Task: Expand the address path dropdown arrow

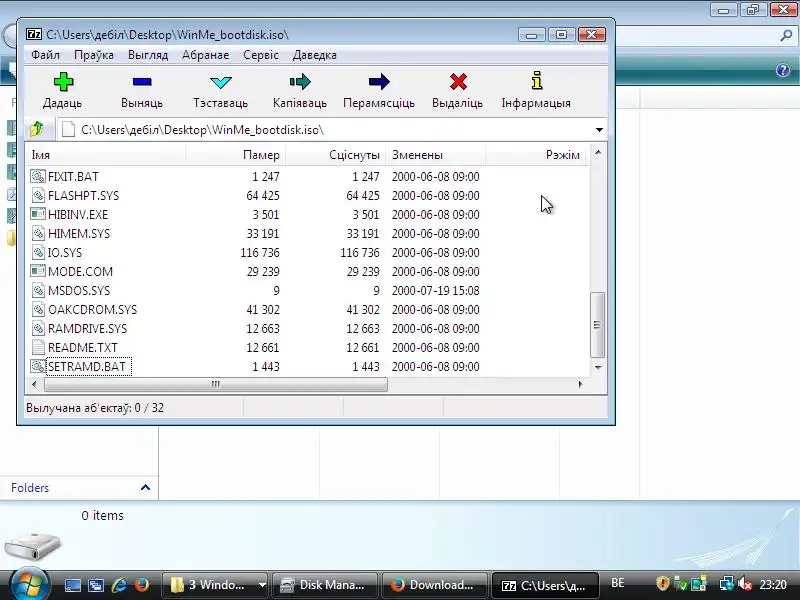Action: (x=599, y=130)
